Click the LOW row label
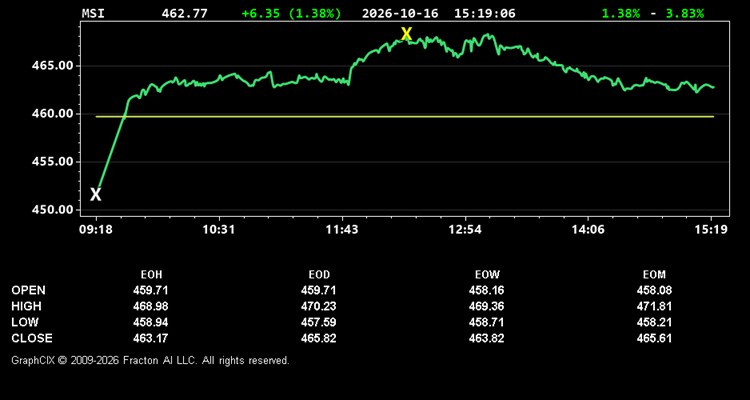This screenshot has height=400, width=750. (25, 322)
